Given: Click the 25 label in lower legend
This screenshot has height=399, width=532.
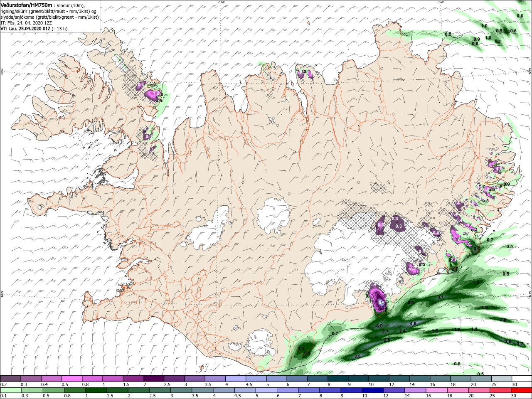Looking at the screenshot, I should 493,396.
